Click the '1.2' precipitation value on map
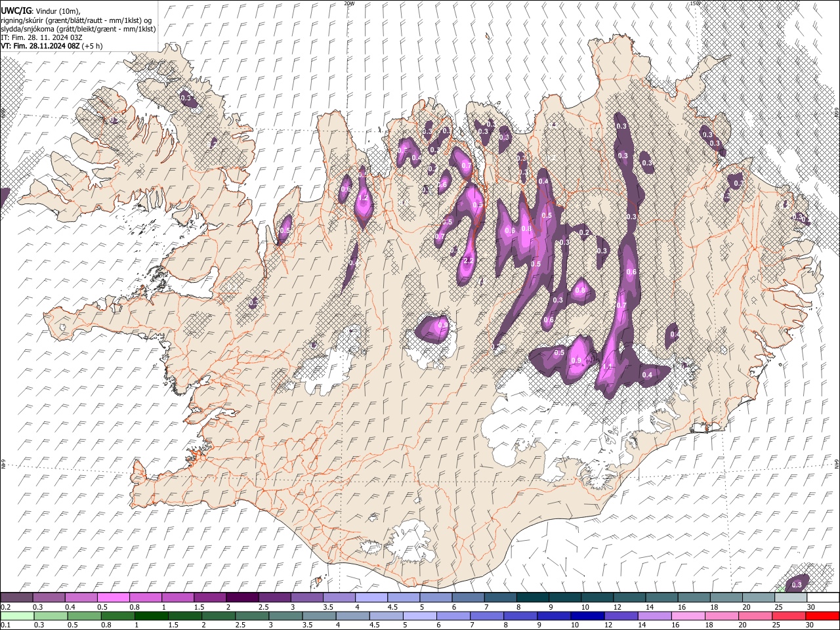This screenshot has width=840, height=630. point(363,198)
